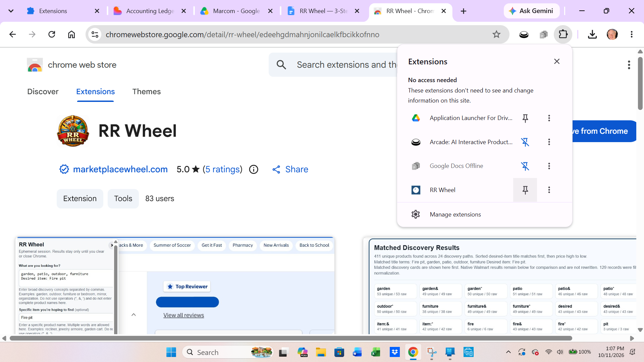644x362 pixels.
Task: Pin Application Launcher For Drive extension
Action: tap(525, 118)
